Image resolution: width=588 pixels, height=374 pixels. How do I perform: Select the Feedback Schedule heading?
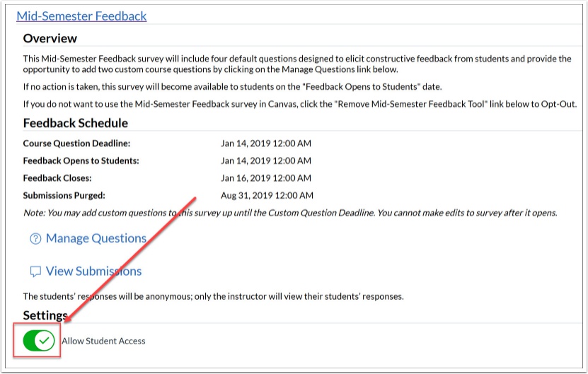(76, 123)
